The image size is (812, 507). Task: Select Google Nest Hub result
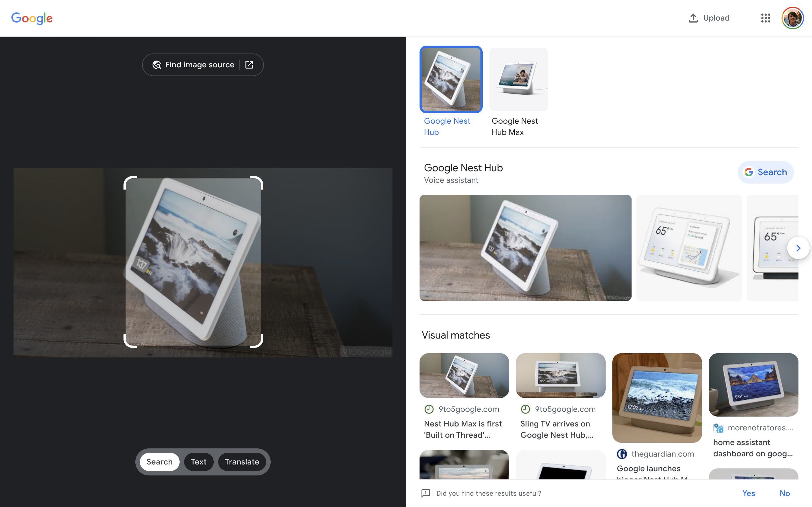pyautogui.click(x=451, y=79)
